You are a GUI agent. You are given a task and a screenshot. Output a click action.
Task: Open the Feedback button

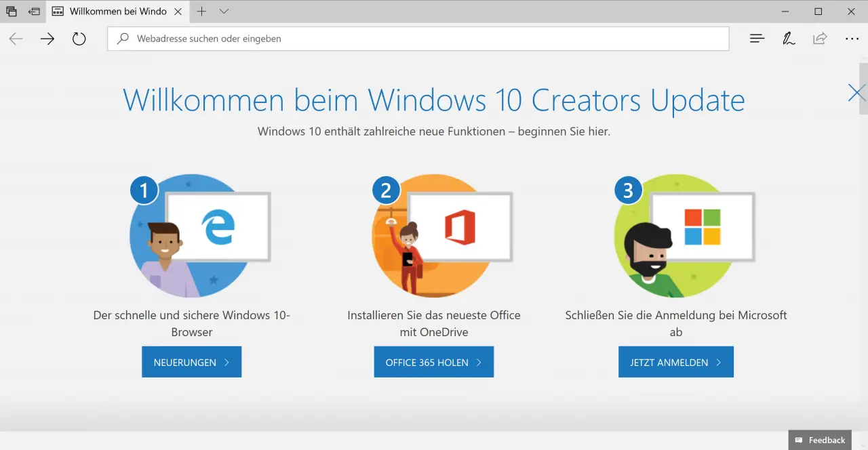821,440
